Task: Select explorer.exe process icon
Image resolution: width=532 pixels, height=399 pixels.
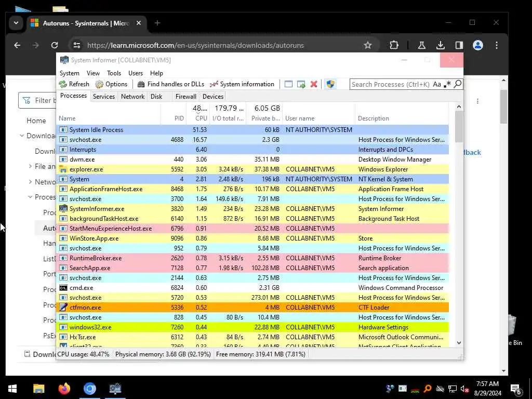Action: click(63, 169)
